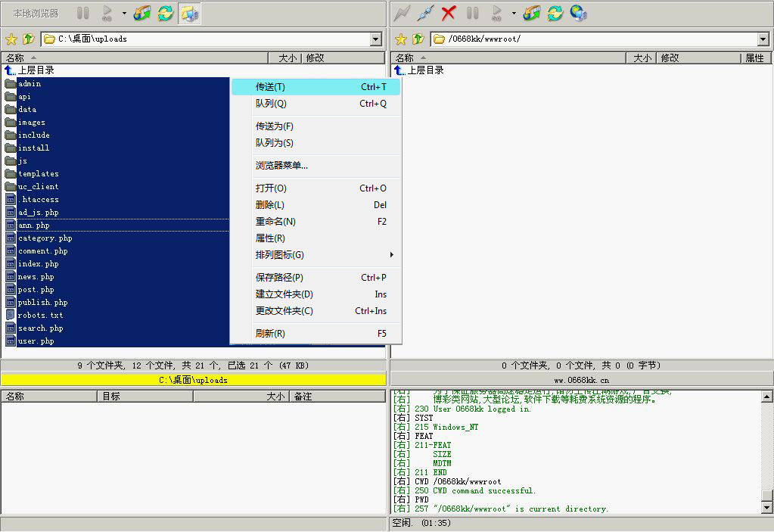Sort remote files by the 属性 column header

click(757, 58)
